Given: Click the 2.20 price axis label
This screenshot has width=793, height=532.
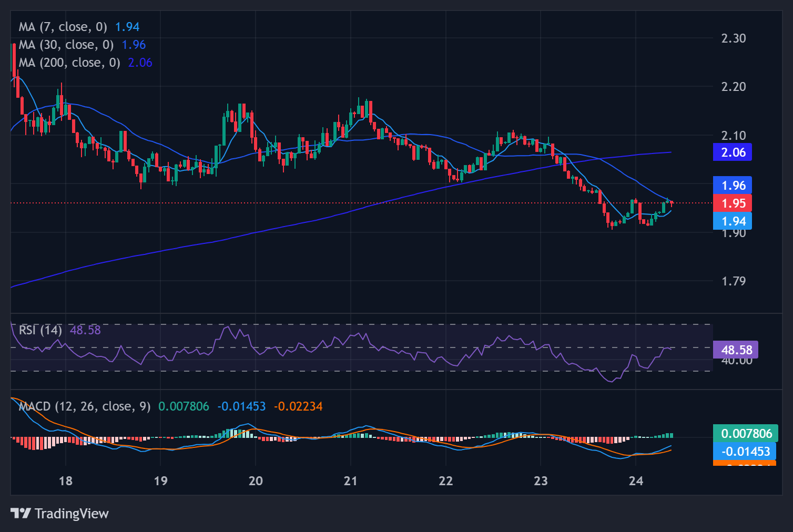Looking at the screenshot, I should point(733,87).
